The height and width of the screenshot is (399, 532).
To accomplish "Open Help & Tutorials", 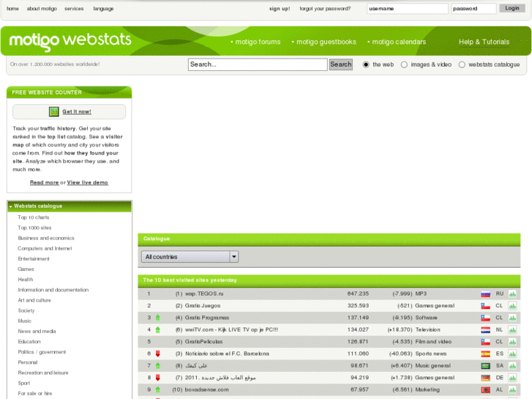I will pyautogui.click(x=484, y=42).
